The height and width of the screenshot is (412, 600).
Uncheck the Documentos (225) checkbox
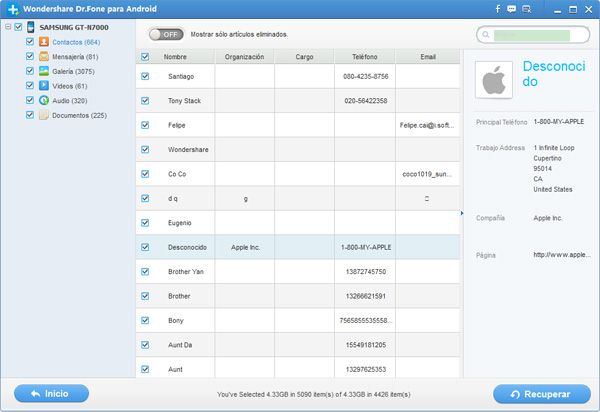[30, 115]
